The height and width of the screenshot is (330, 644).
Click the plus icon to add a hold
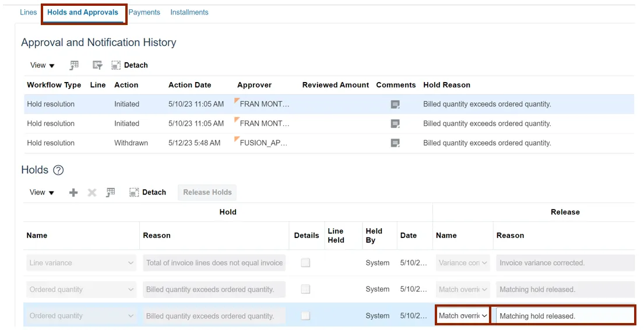pos(73,193)
